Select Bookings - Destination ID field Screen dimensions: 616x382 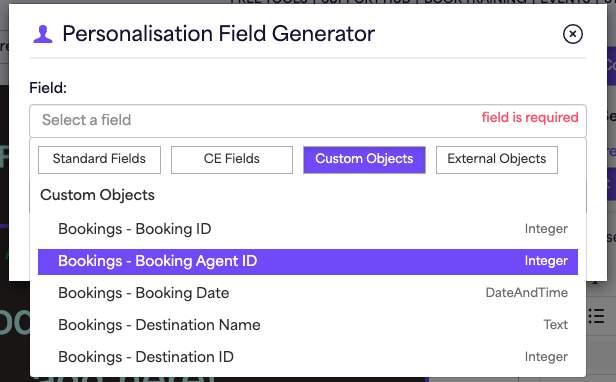click(308, 357)
